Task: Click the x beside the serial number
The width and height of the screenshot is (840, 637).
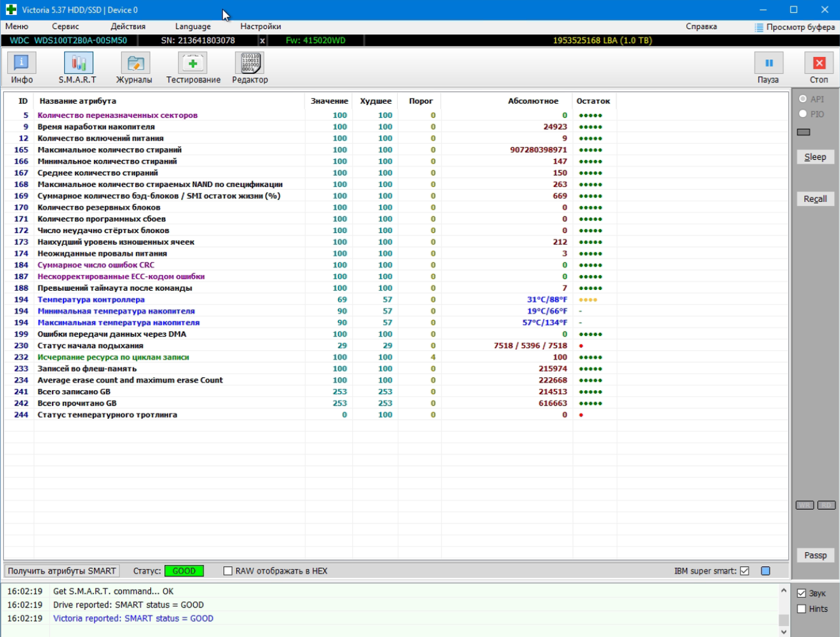Action: click(262, 41)
